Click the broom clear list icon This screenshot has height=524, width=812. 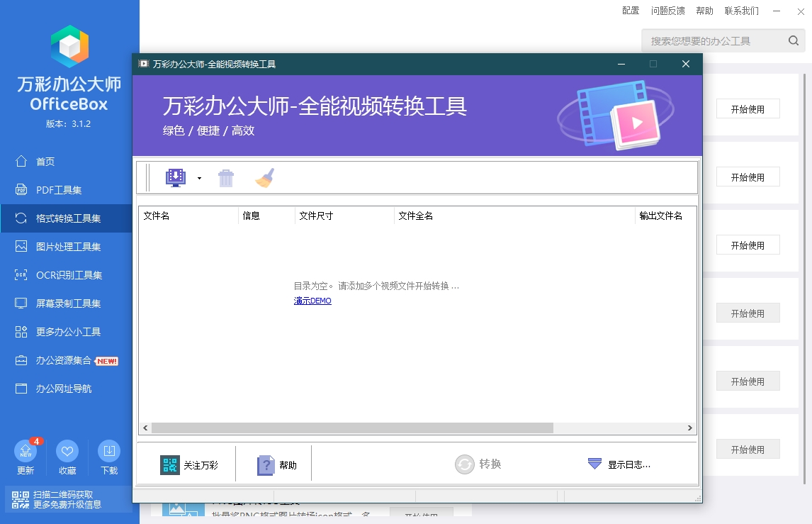pos(264,178)
